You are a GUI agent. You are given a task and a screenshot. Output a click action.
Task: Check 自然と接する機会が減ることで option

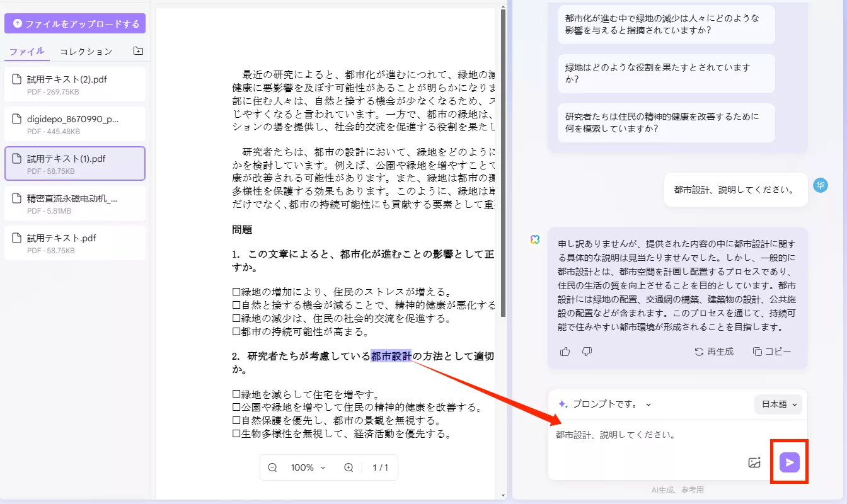[x=237, y=305]
